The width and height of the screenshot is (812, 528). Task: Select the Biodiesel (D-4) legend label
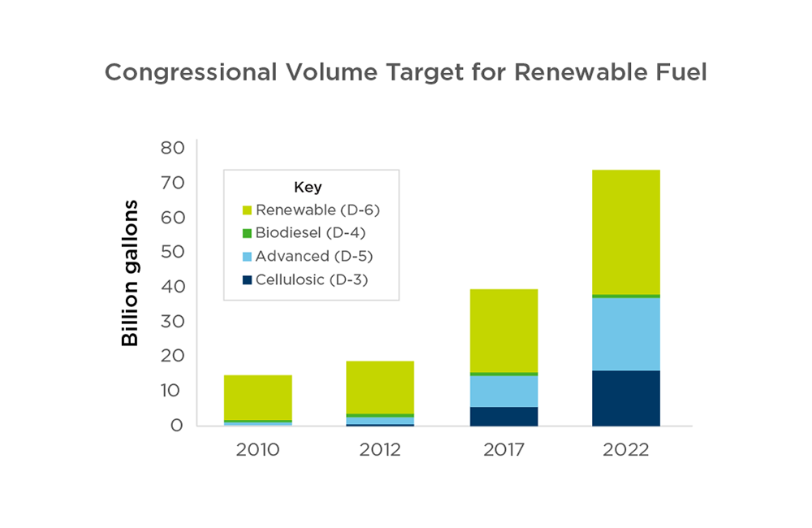click(311, 233)
